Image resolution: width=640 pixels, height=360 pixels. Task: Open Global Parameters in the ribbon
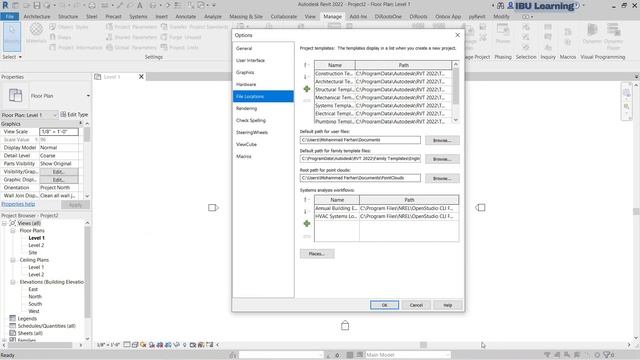pos(131,47)
